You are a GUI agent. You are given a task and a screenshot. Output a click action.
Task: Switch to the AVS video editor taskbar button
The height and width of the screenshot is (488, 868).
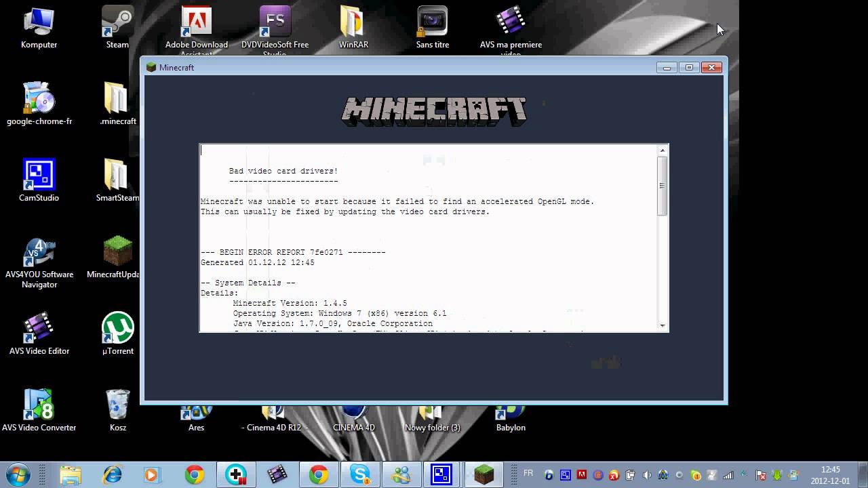[x=277, y=474]
